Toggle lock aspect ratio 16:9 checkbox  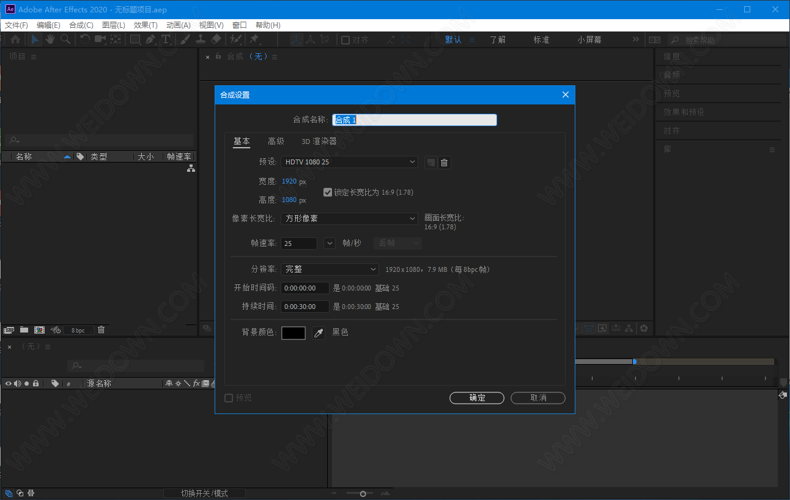pyautogui.click(x=327, y=192)
